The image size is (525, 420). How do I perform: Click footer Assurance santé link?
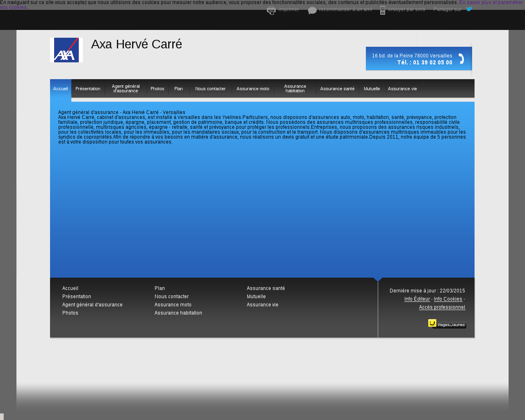click(x=266, y=288)
